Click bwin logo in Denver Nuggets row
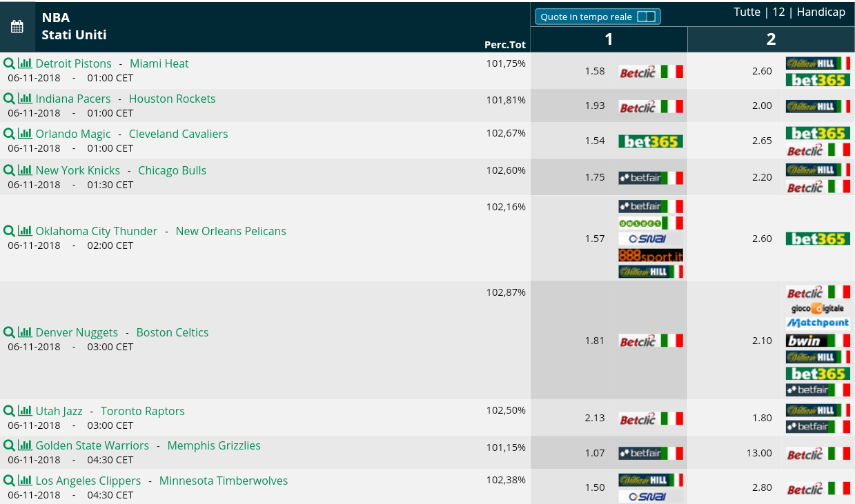 point(818,341)
